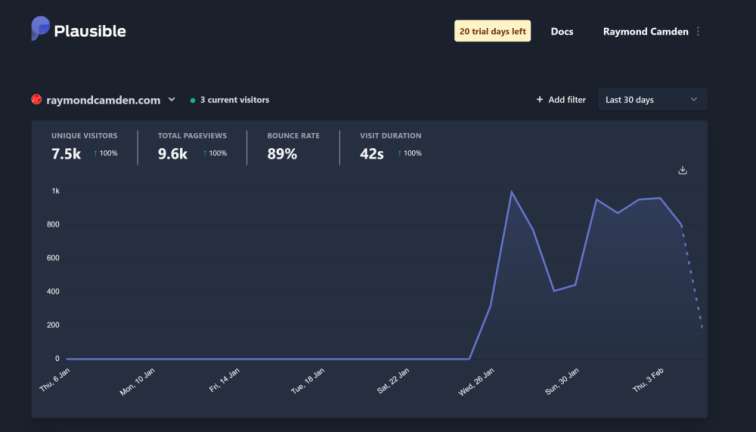Click the download export icon above the chart

point(682,170)
